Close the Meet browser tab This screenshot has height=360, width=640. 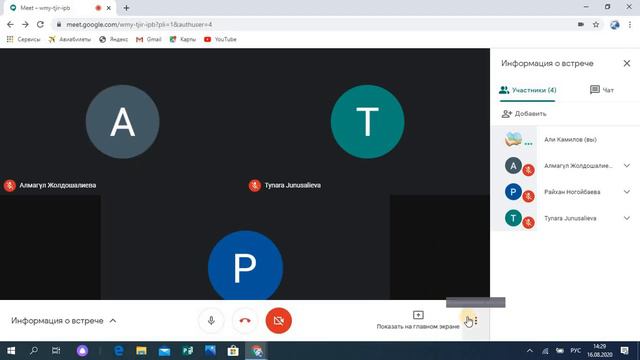click(x=109, y=8)
